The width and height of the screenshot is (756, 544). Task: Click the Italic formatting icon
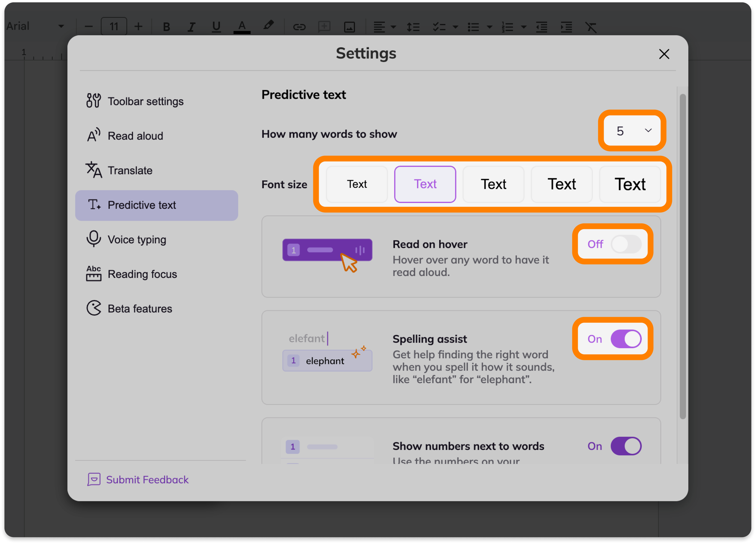coord(191,27)
